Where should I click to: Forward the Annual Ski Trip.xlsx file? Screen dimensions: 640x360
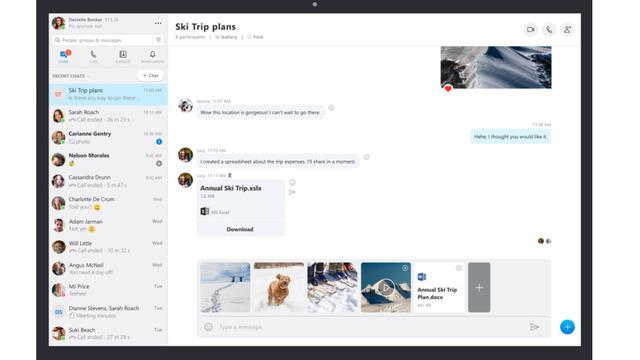point(292,192)
